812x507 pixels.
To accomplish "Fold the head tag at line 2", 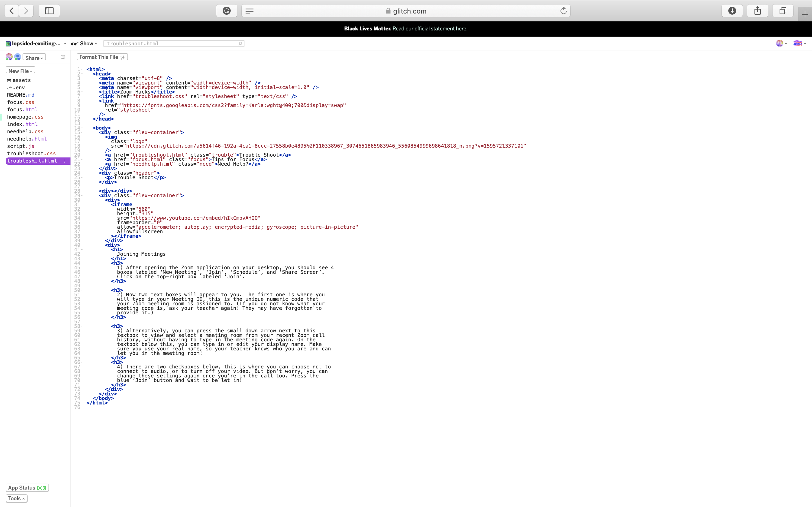I will [81, 74].
